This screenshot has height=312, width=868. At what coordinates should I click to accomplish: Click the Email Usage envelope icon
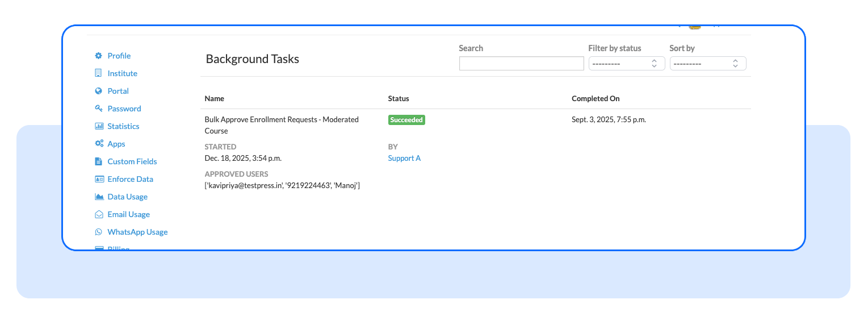click(98, 214)
